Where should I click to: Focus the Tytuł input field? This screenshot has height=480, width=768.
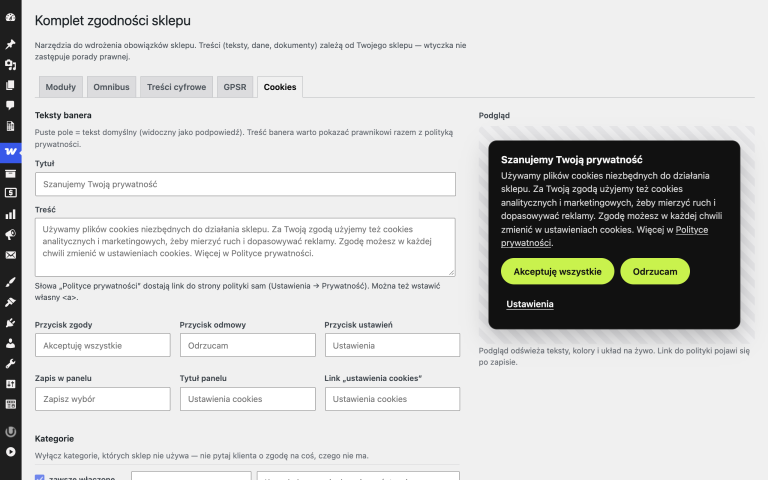245,184
